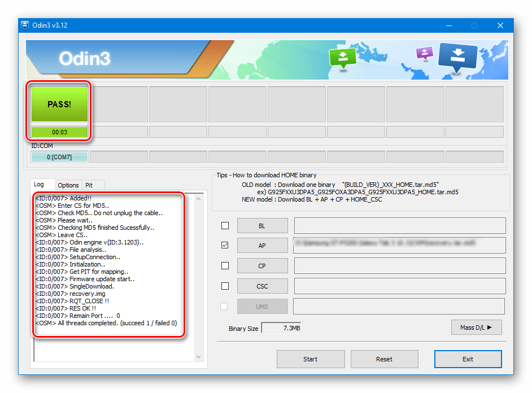Switch to the Options tab

click(x=68, y=185)
